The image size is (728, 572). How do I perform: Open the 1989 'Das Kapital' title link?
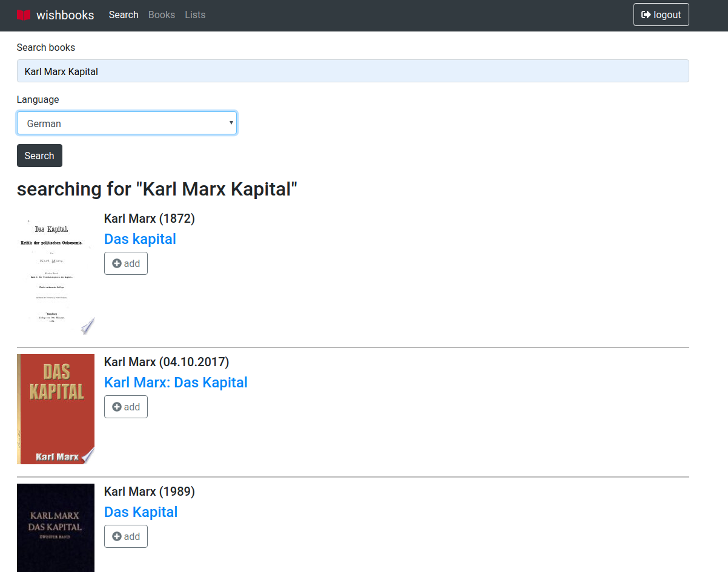click(x=141, y=512)
